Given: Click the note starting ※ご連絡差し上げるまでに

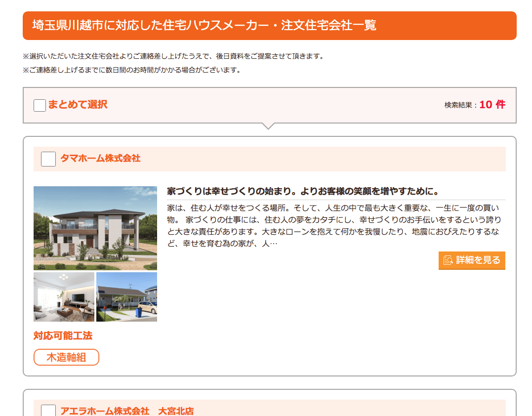Looking at the screenshot, I should pyautogui.click(x=132, y=70).
